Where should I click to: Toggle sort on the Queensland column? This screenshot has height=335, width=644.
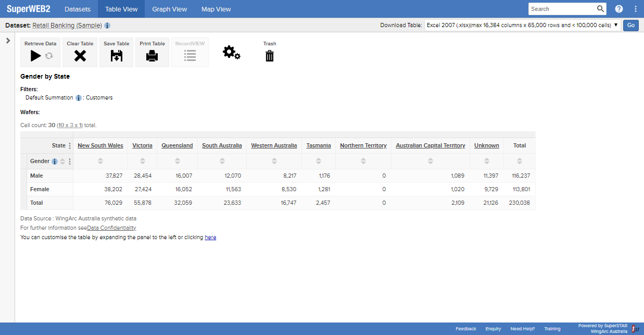(177, 161)
